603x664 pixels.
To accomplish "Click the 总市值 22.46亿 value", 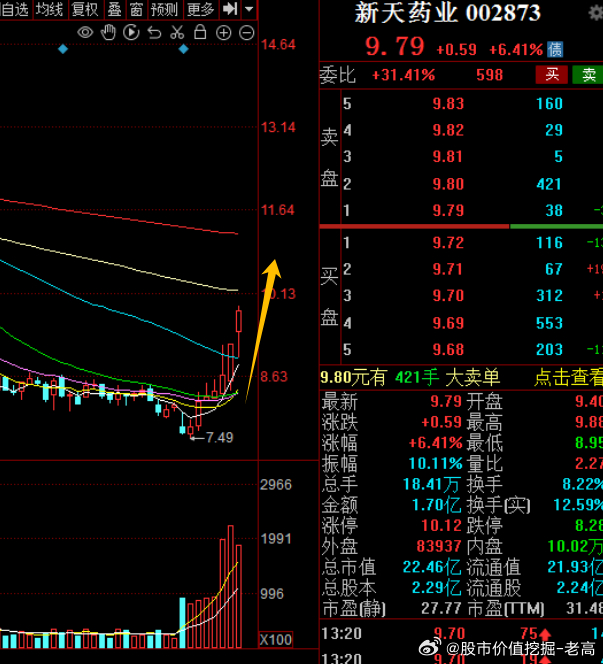I will click(x=432, y=567).
